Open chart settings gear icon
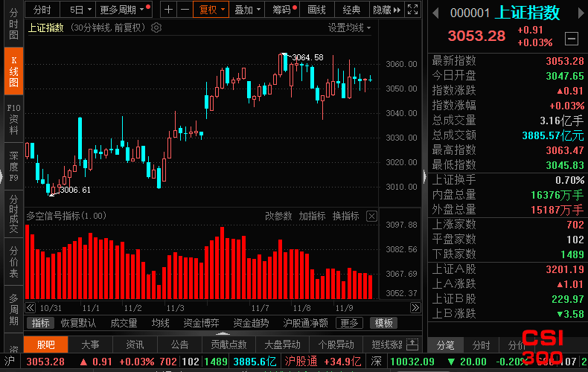 tap(156, 28)
